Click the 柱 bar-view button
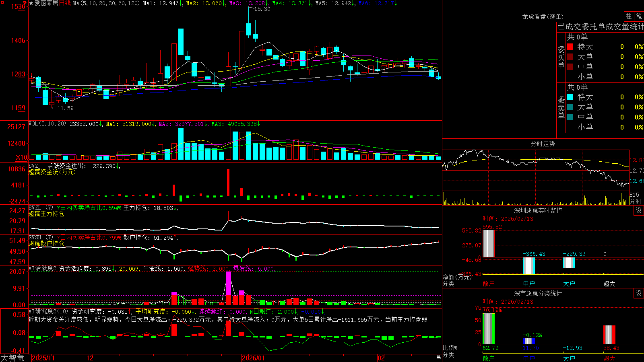644x362 pixels. click(629, 16)
